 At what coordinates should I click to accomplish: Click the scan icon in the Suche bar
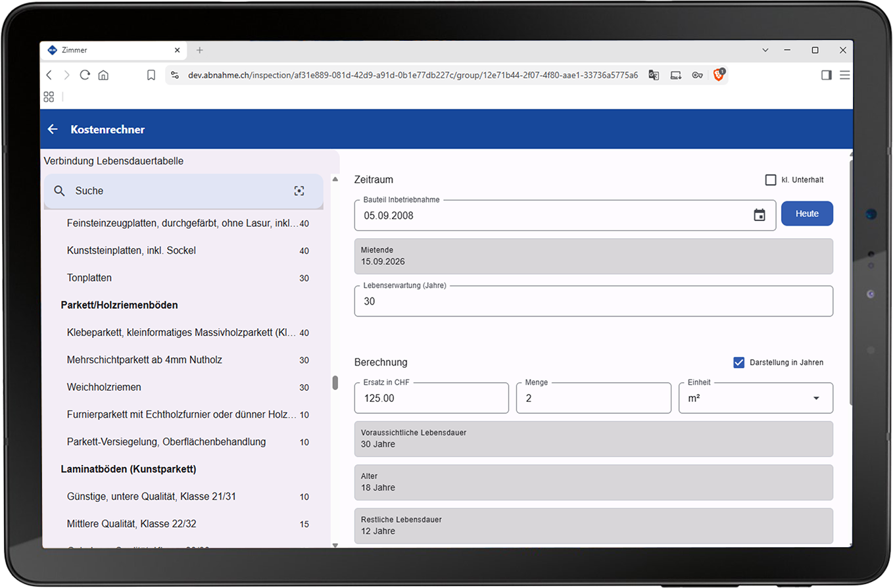(x=299, y=191)
